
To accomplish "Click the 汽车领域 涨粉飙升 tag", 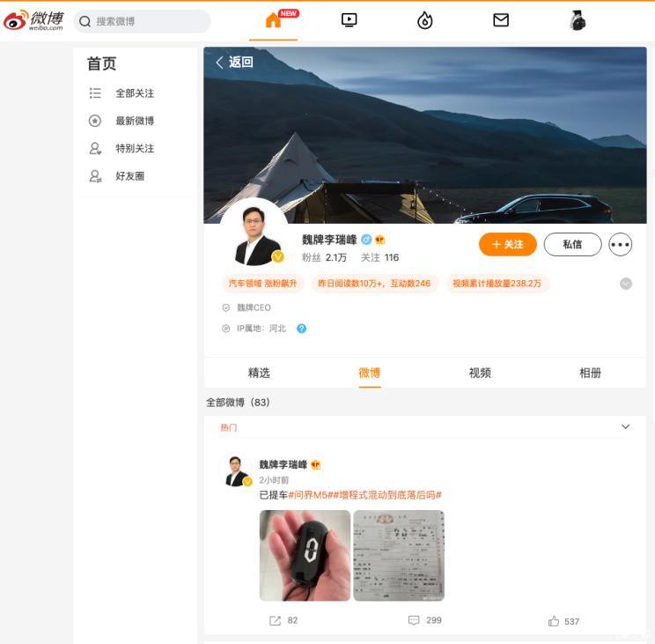I will pos(262,284).
